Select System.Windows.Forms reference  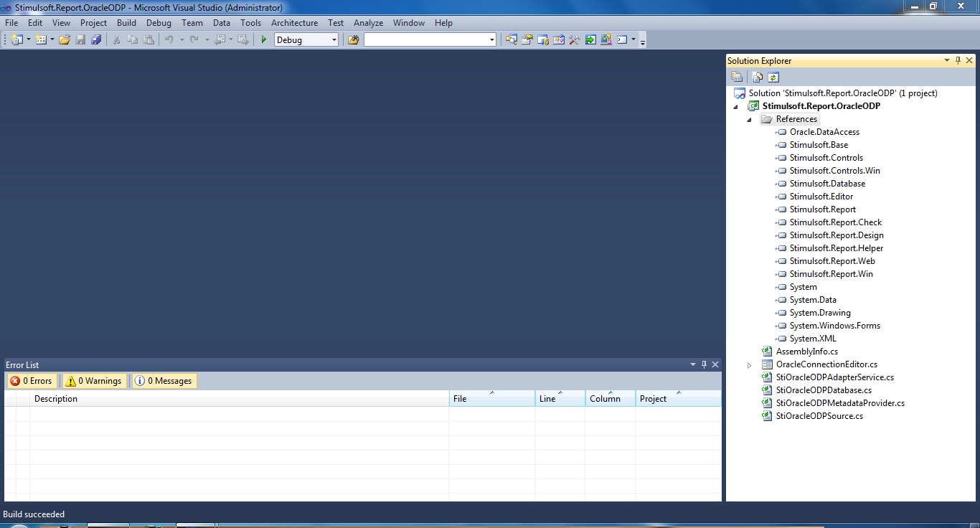click(834, 326)
